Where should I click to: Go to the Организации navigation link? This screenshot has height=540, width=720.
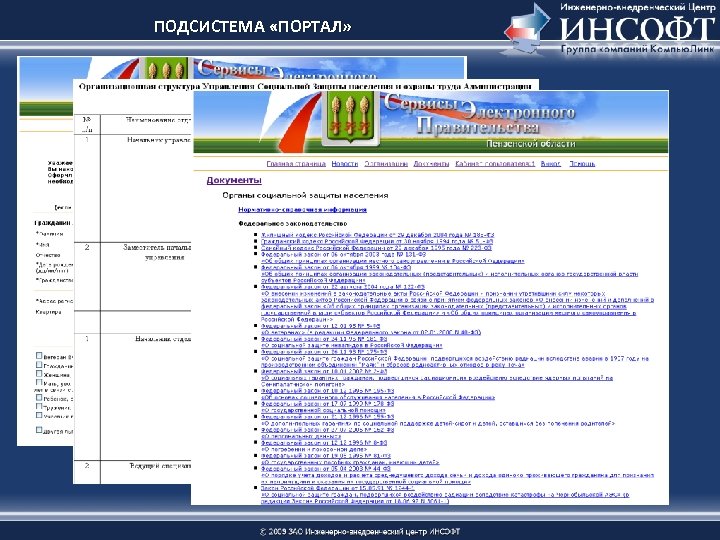[x=386, y=164]
